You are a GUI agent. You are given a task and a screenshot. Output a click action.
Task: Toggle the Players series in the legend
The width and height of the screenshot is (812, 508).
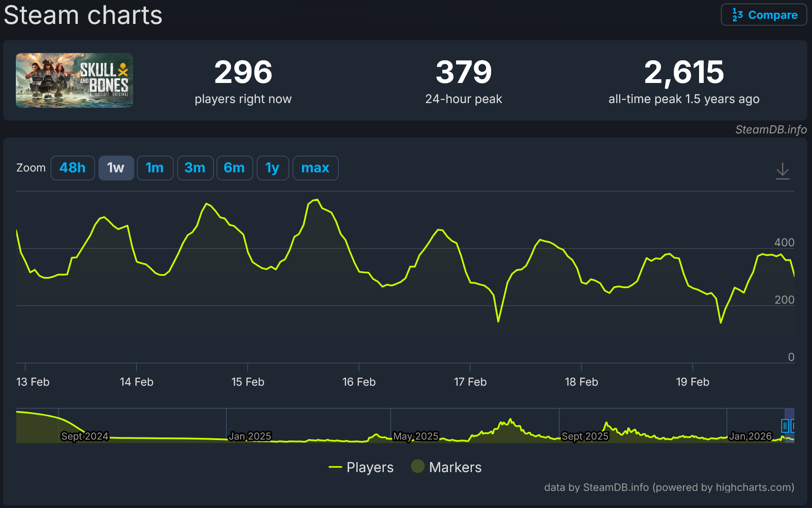pos(370,467)
